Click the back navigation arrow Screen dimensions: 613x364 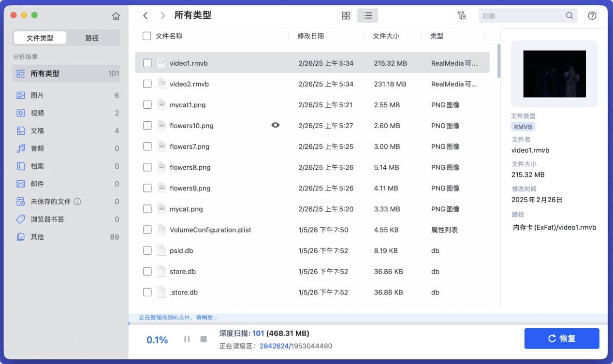point(146,15)
